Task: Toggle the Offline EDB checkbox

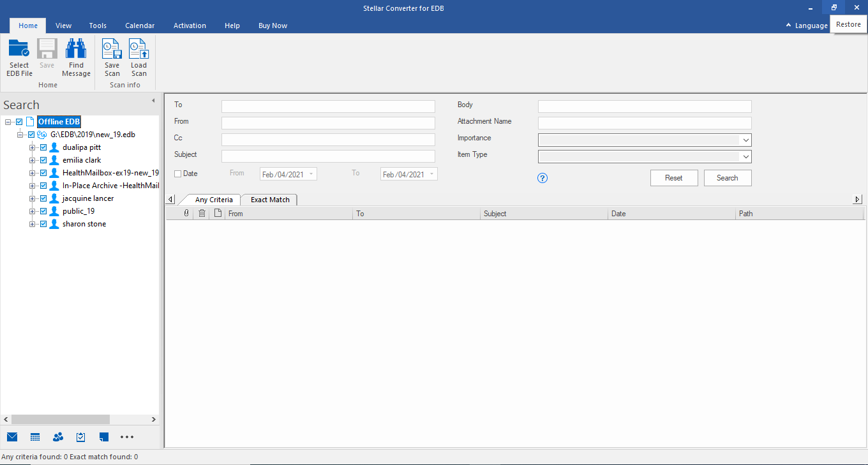Action: coord(19,122)
